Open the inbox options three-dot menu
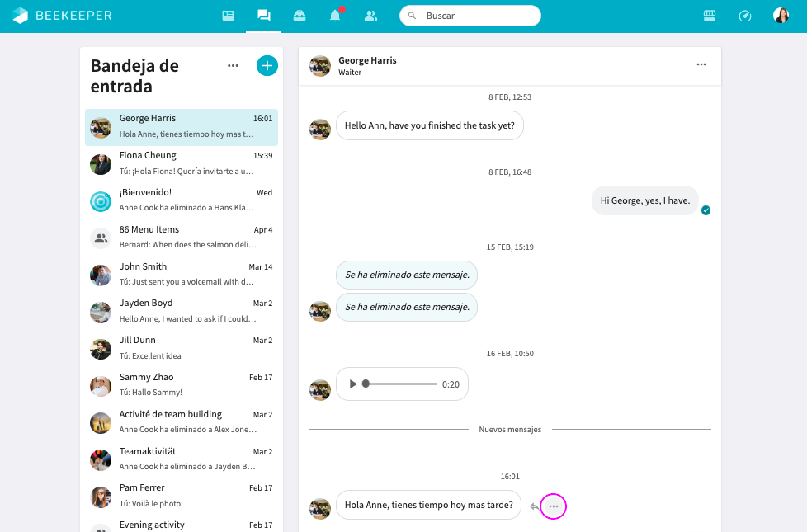The width and height of the screenshot is (807, 532). [233, 66]
